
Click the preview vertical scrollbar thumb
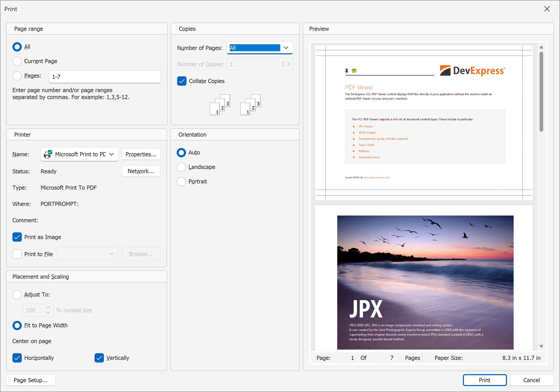coord(541,92)
